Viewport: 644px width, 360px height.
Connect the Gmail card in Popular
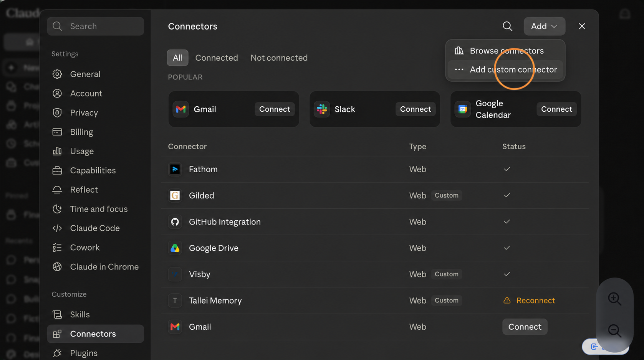coord(275,109)
